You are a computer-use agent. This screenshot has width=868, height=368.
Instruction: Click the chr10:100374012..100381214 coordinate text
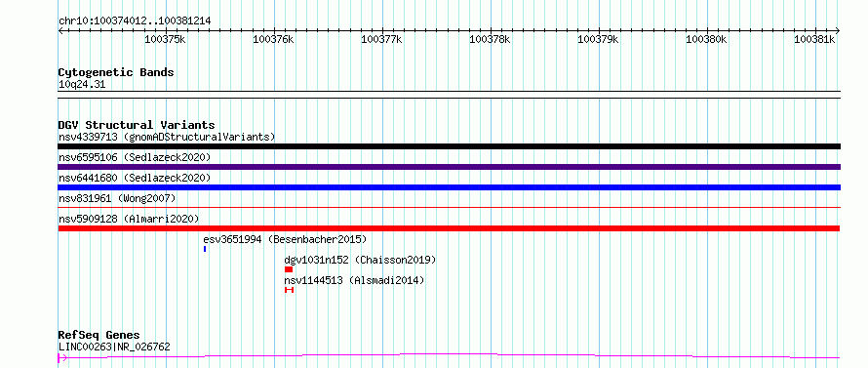pos(135,21)
